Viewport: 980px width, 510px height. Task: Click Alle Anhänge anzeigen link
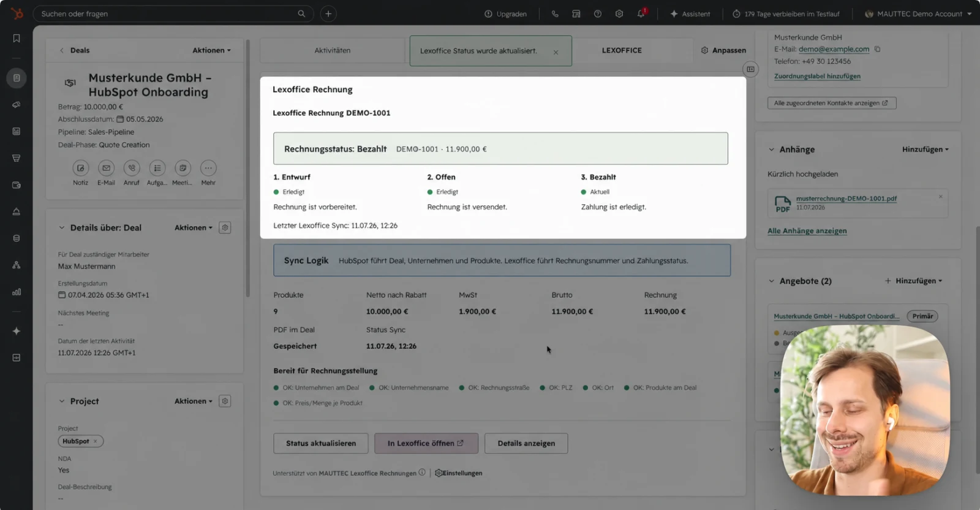coord(807,230)
